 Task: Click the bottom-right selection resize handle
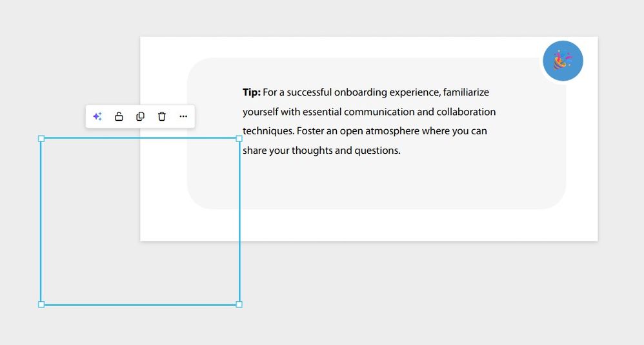click(x=239, y=304)
